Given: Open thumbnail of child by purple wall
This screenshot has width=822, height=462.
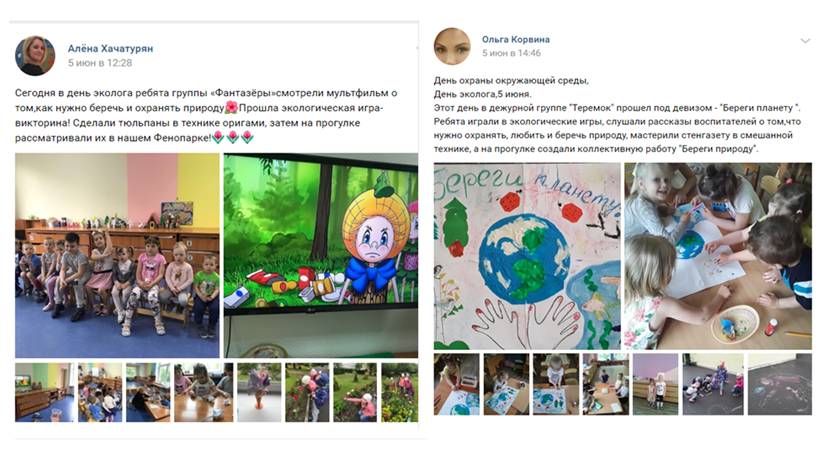Looking at the screenshot, I should [x=655, y=384].
